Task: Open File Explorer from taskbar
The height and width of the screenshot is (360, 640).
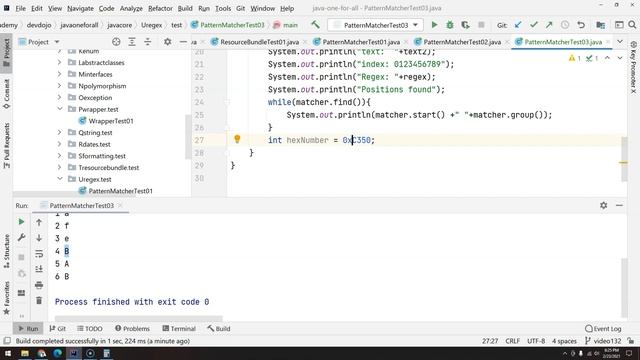Action: pyautogui.click(x=24, y=353)
